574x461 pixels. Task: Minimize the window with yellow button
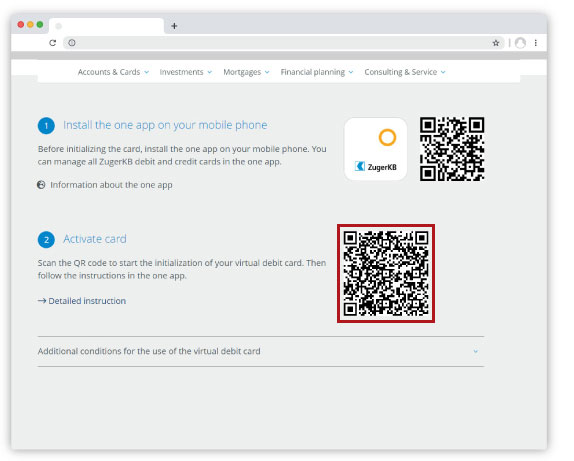coord(30,25)
